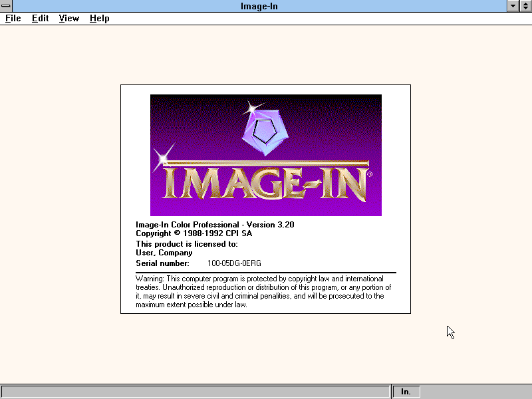Click the serial number 100-05DG-0ERG
The width and height of the screenshot is (532, 399).
point(234,263)
